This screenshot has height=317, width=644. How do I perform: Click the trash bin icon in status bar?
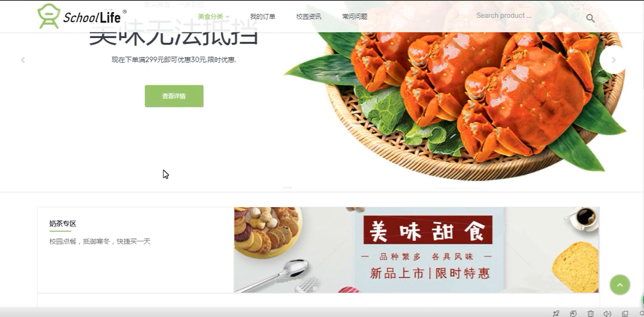click(x=590, y=313)
